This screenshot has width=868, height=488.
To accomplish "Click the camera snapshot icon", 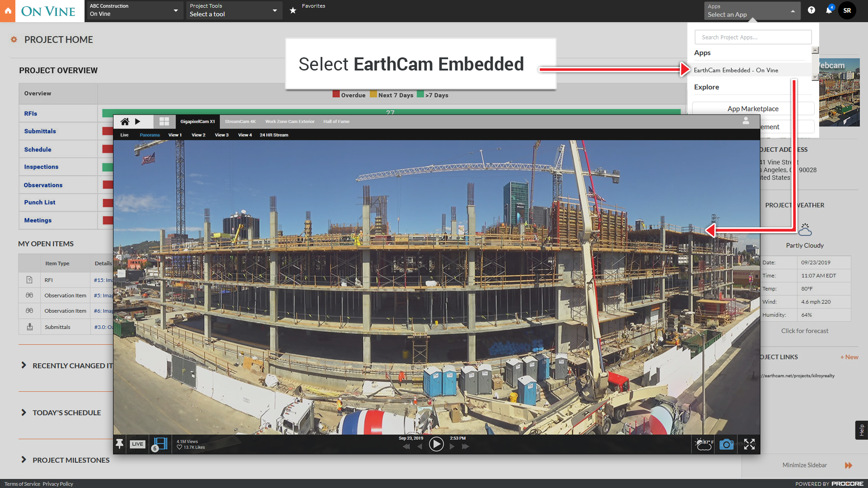I will tap(726, 445).
